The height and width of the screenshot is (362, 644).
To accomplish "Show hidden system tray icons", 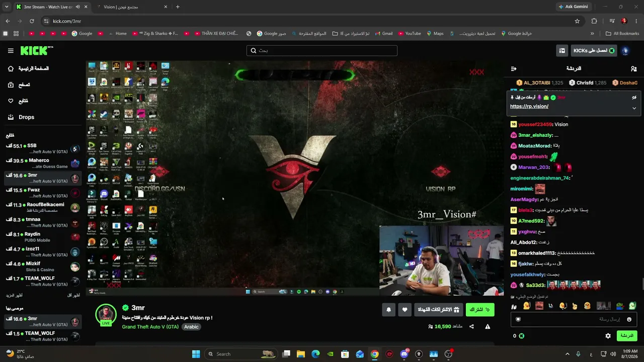I will click(x=568, y=354).
